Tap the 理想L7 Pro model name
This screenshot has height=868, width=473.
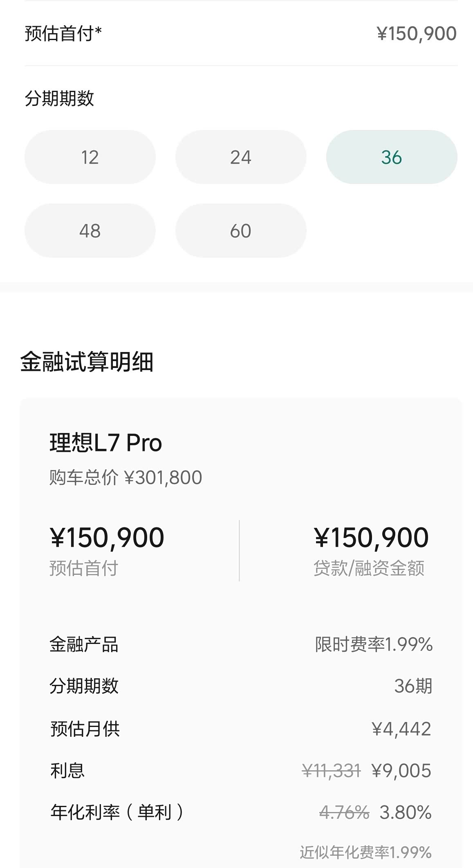coord(105,443)
